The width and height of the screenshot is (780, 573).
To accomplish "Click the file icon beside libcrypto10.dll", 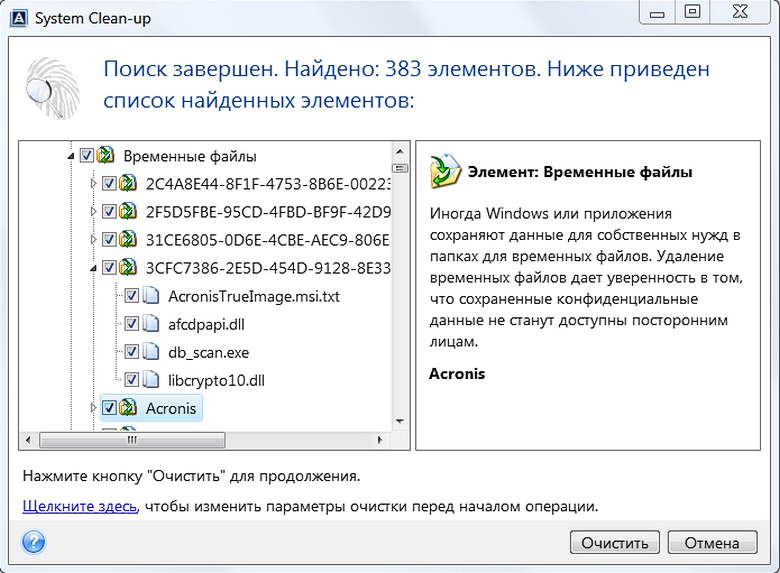I will click(x=151, y=380).
